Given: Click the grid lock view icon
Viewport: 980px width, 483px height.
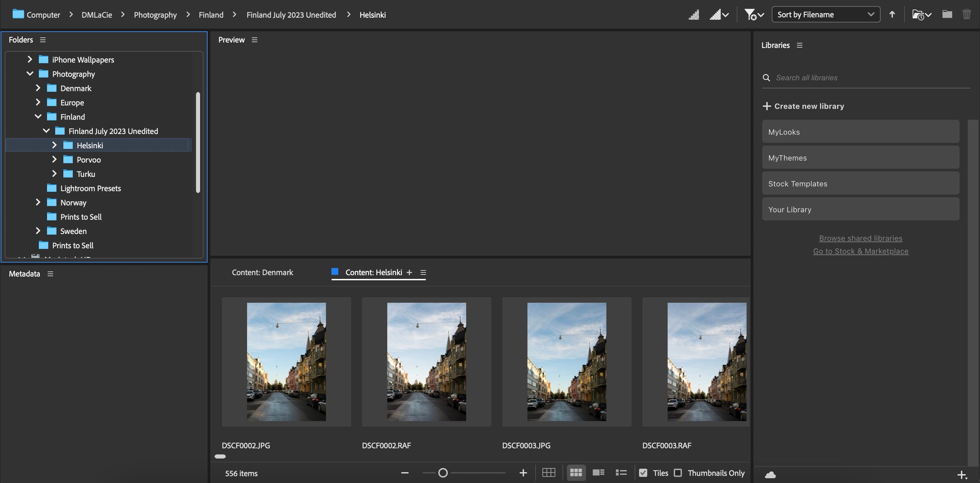Looking at the screenshot, I should tap(549, 473).
